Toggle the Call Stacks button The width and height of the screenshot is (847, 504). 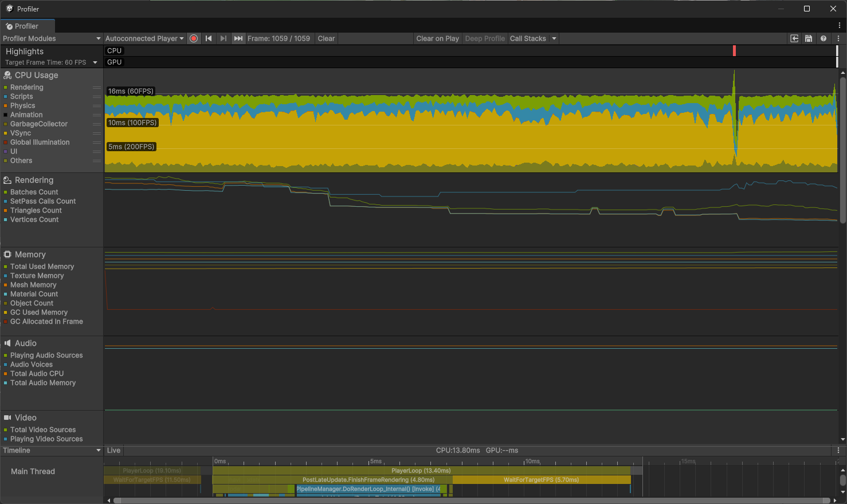coord(528,38)
